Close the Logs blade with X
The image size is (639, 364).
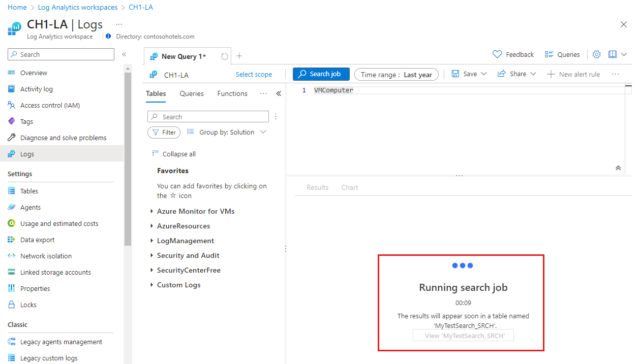pyautogui.click(x=624, y=24)
